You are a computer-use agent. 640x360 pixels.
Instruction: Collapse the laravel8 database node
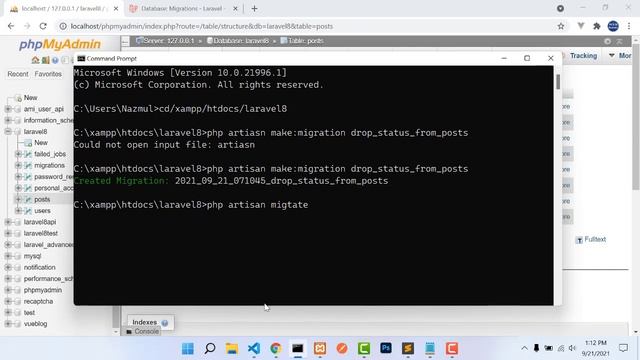click(8, 131)
